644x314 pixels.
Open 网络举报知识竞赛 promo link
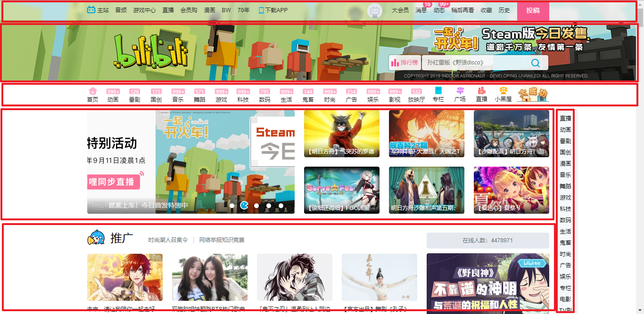(x=222, y=240)
